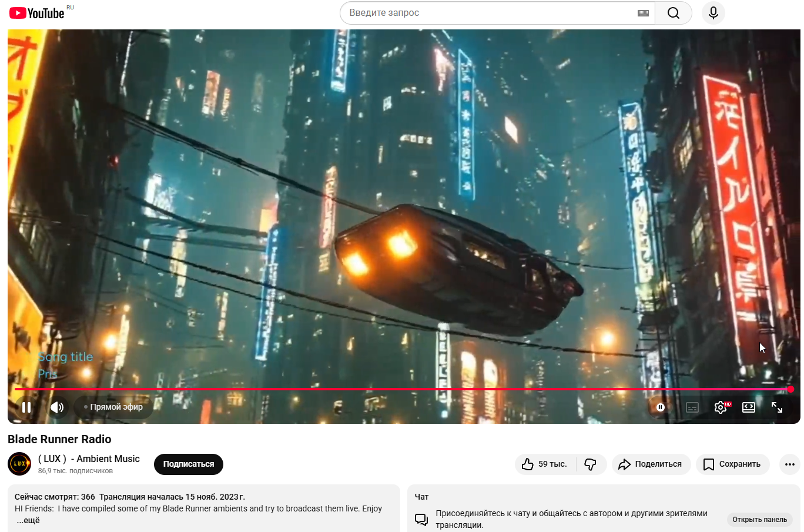Click the Подписаться subscribe button
804x532 pixels.
point(189,464)
